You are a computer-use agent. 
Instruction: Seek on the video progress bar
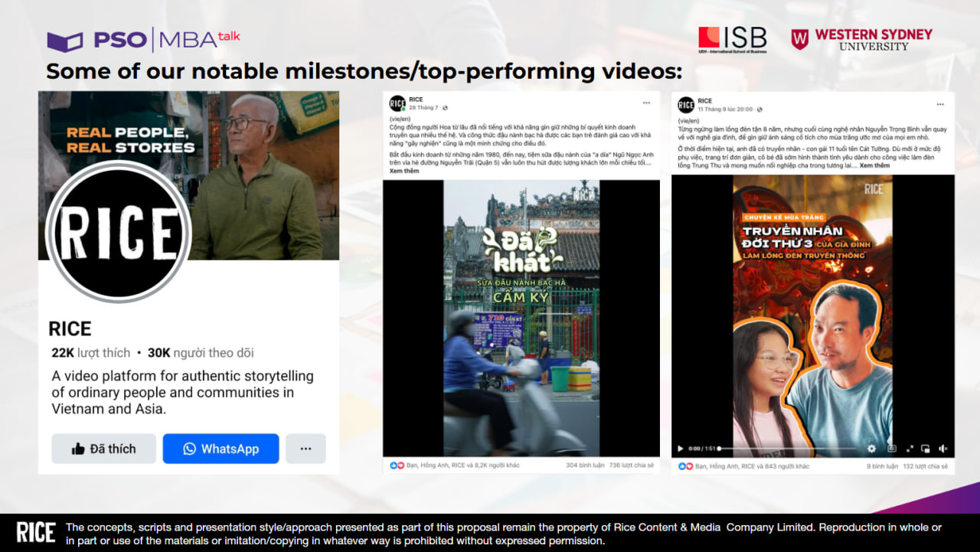pyautogui.click(x=786, y=449)
